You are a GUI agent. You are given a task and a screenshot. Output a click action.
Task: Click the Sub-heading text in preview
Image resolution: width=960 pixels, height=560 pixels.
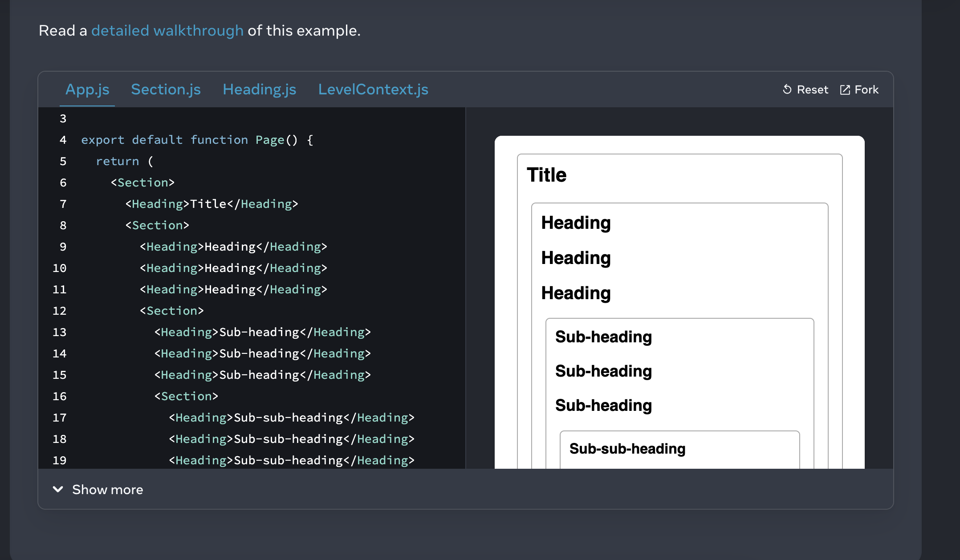coord(603,337)
